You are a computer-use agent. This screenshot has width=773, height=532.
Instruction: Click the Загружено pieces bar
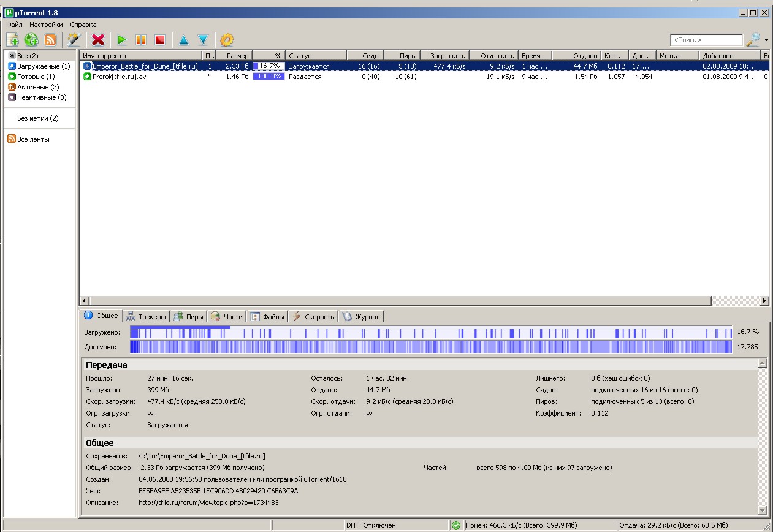click(x=431, y=332)
